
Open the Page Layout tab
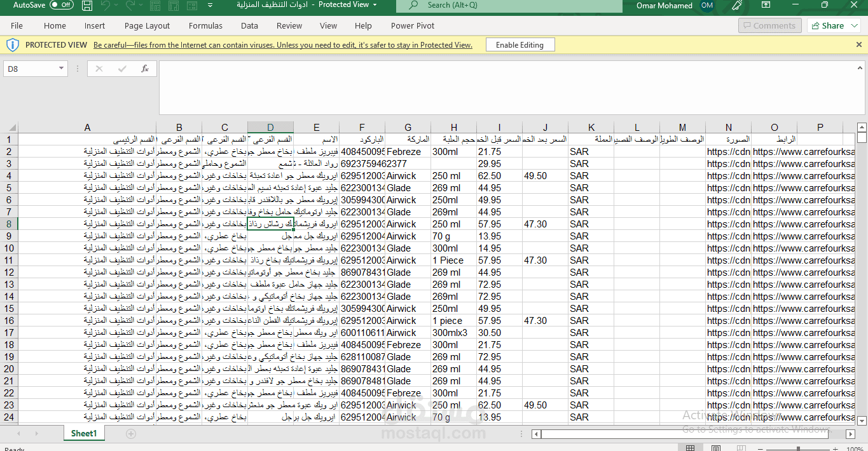[147, 26]
